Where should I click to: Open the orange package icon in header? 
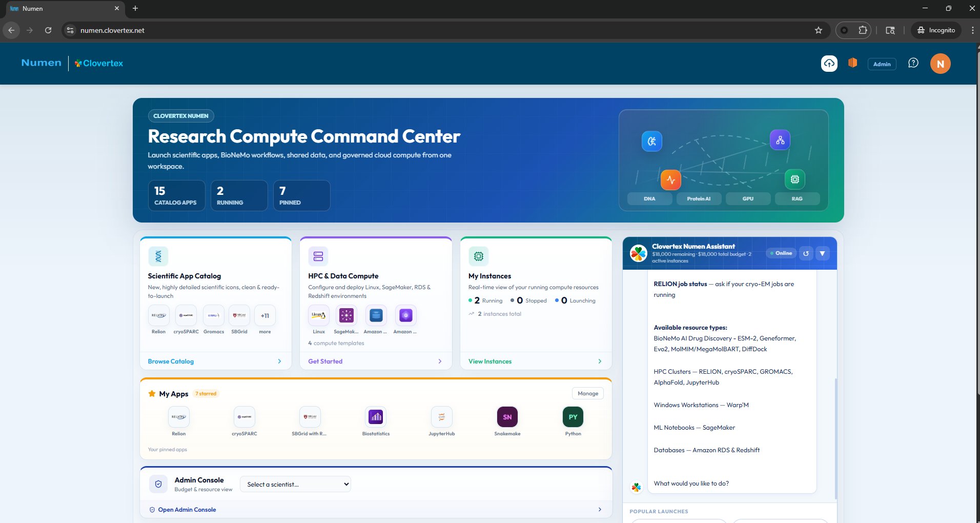852,63
